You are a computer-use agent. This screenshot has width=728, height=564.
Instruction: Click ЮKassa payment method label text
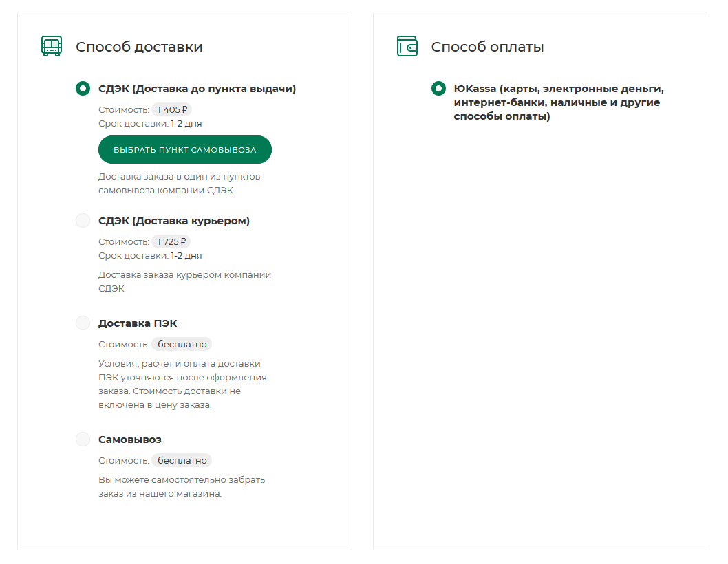[x=558, y=102]
